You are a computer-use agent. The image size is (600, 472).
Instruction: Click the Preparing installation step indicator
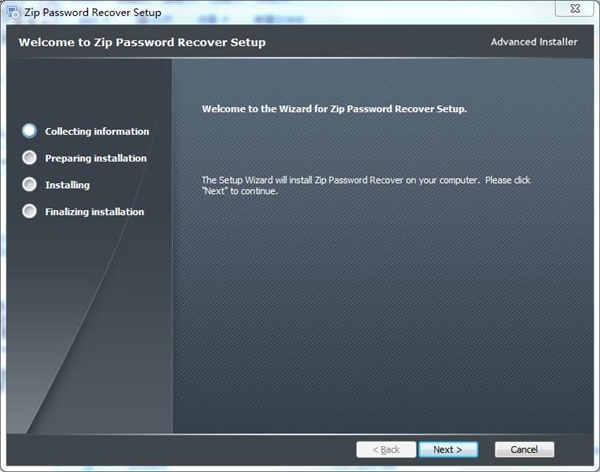[x=29, y=158]
